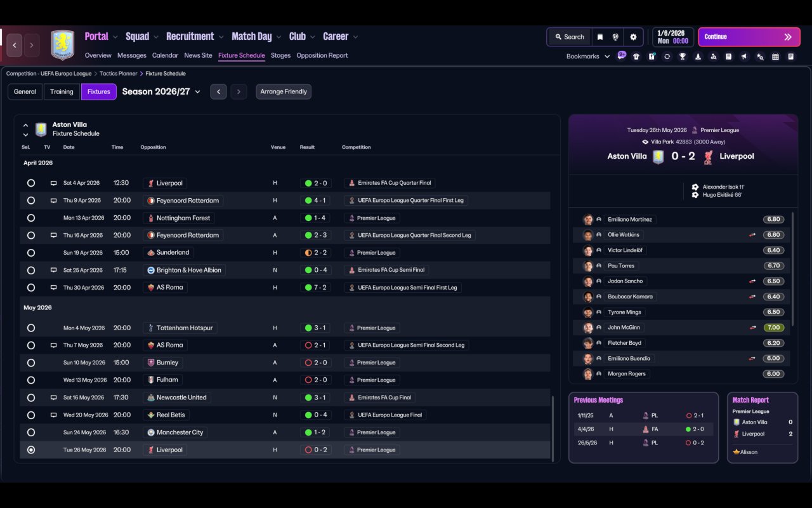Open the Stages tab
Viewport: 812px width, 508px height.
click(x=280, y=55)
